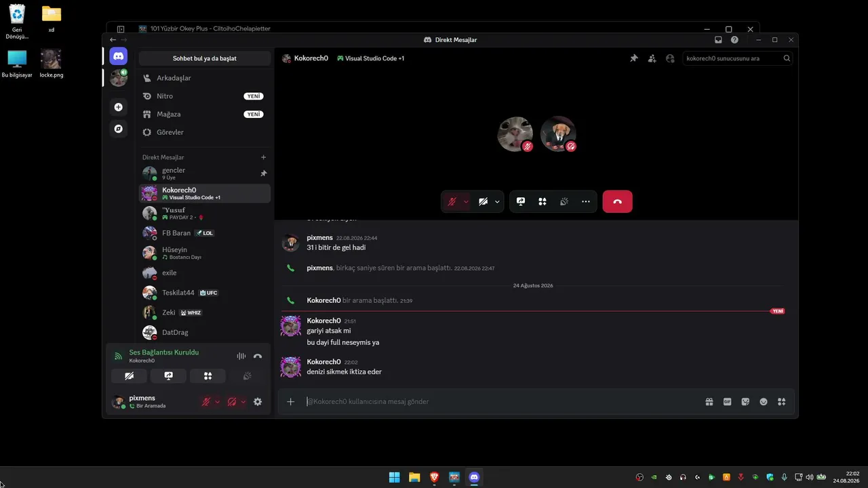Open the Hüseyin direct message

[205, 253]
